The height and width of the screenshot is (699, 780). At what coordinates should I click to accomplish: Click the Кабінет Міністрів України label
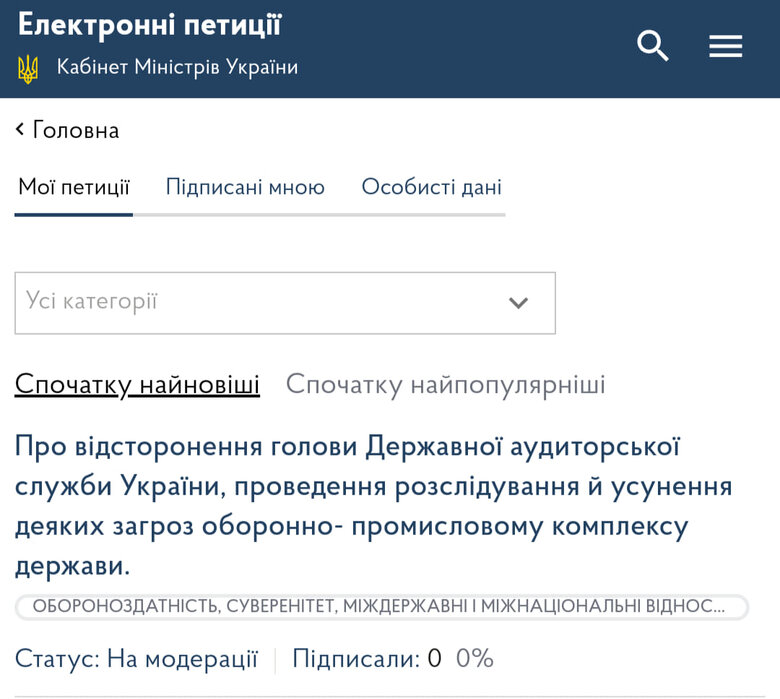(x=177, y=68)
